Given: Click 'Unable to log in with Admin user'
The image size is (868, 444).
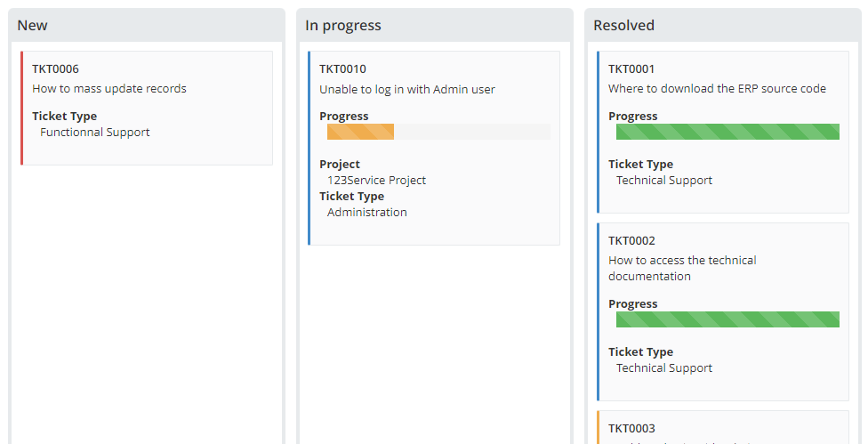Looking at the screenshot, I should 407,89.
